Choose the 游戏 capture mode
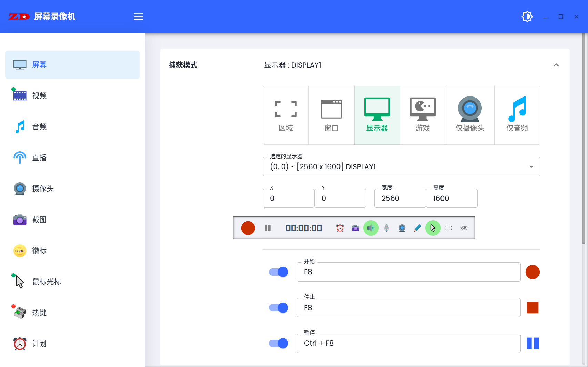The image size is (588, 367). pyautogui.click(x=423, y=115)
